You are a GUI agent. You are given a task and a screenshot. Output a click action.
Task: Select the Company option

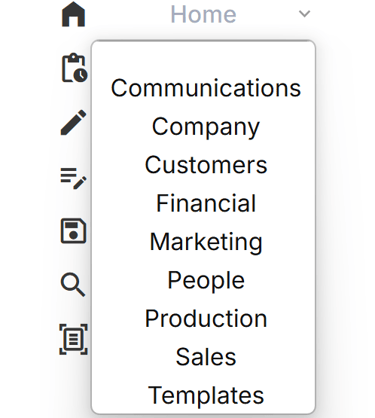tap(206, 127)
